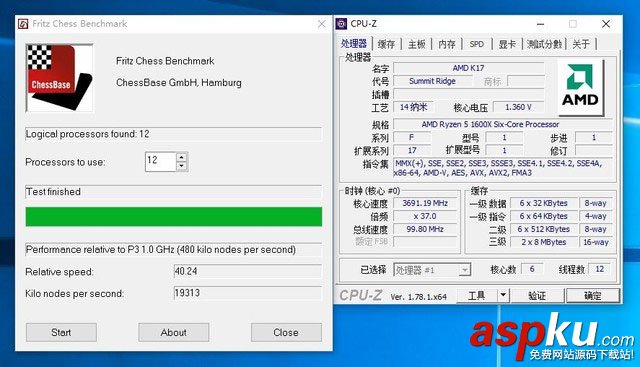Close the Fritz Chess Benchmark window
640x367 pixels.
(x=322, y=24)
